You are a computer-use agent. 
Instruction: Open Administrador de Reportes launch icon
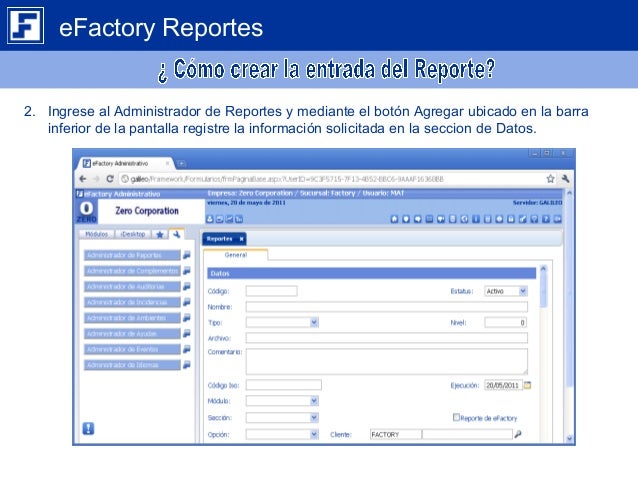[x=186, y=255]
